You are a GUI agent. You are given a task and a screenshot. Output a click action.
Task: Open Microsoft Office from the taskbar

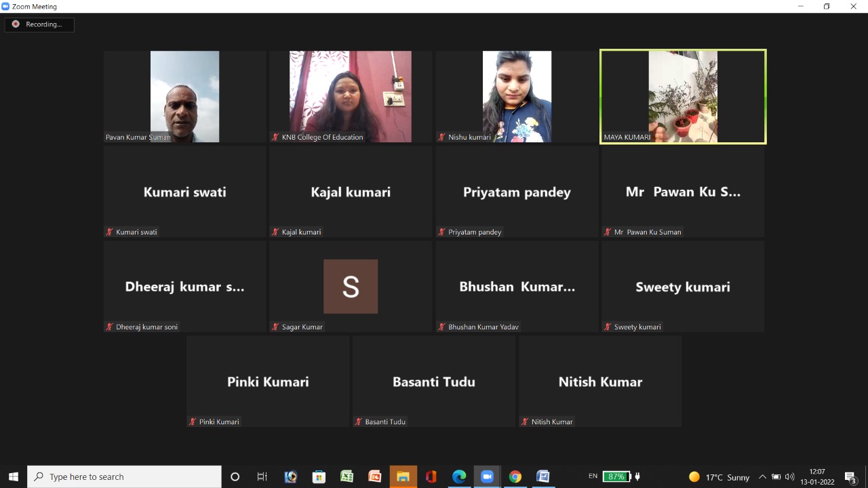431,476
